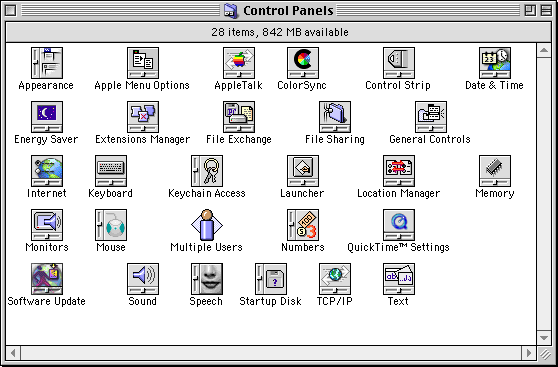Click the Control Panels folder title icon
Image resolution: width=558 pixels, height=367 pixels.
tap(231, 11)
